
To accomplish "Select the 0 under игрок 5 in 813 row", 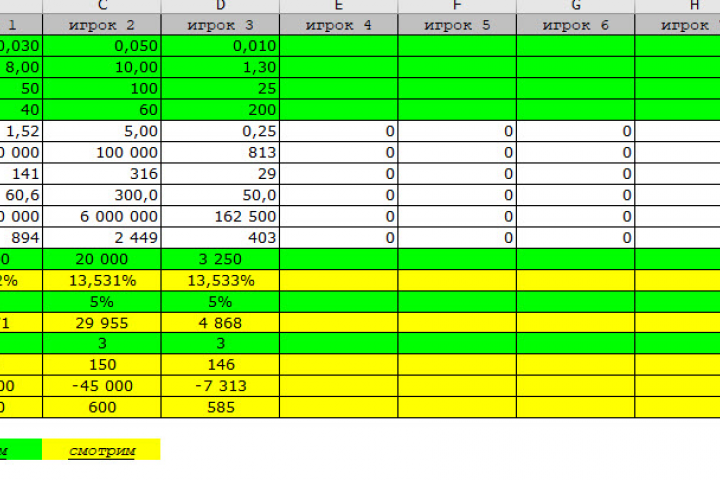I will [457, 152].
